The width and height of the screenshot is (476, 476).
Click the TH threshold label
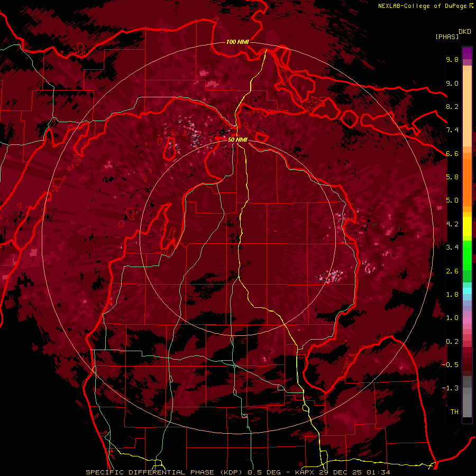pos(454,412)
